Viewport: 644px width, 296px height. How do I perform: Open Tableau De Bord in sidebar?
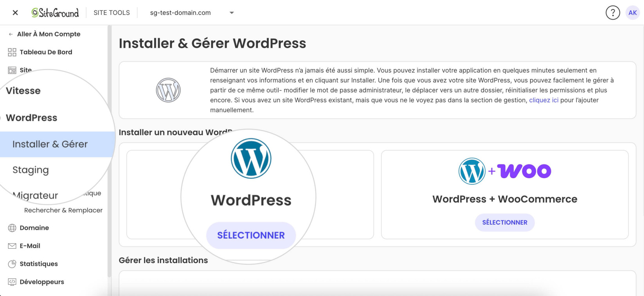(46, 52)
